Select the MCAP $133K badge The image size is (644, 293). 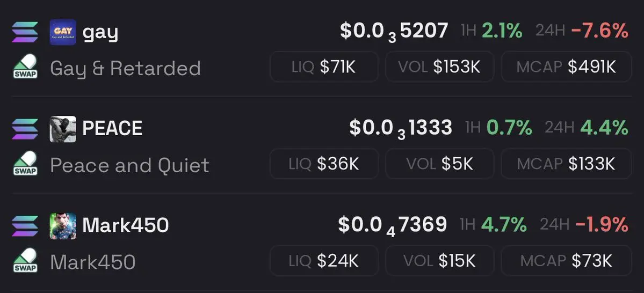(x=566, y=164)
